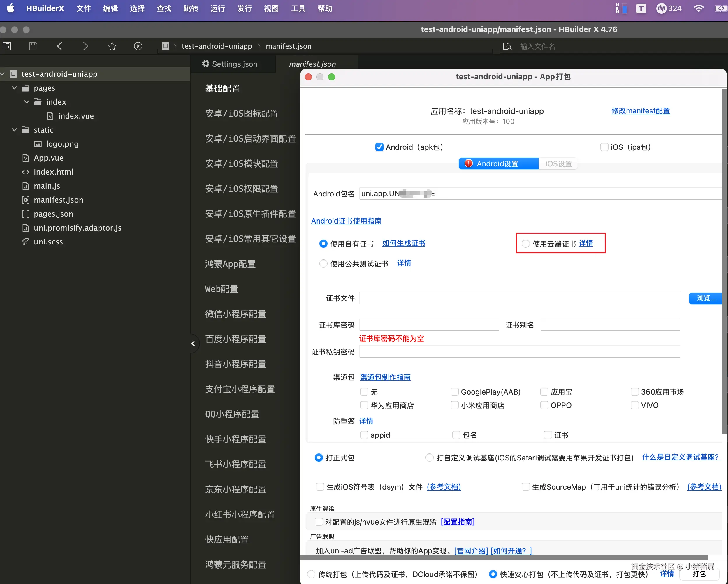Click the bookmark star toolbar icon

tap(112, 46)
